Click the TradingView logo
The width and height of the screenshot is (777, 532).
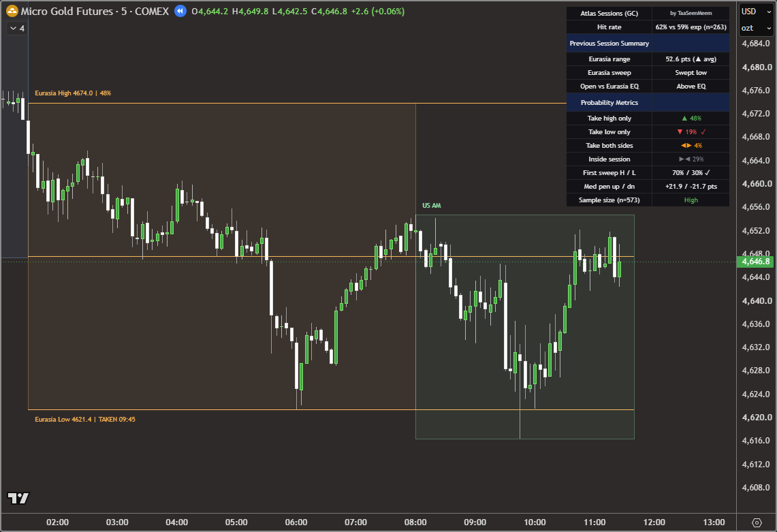[x=18, y=499]
